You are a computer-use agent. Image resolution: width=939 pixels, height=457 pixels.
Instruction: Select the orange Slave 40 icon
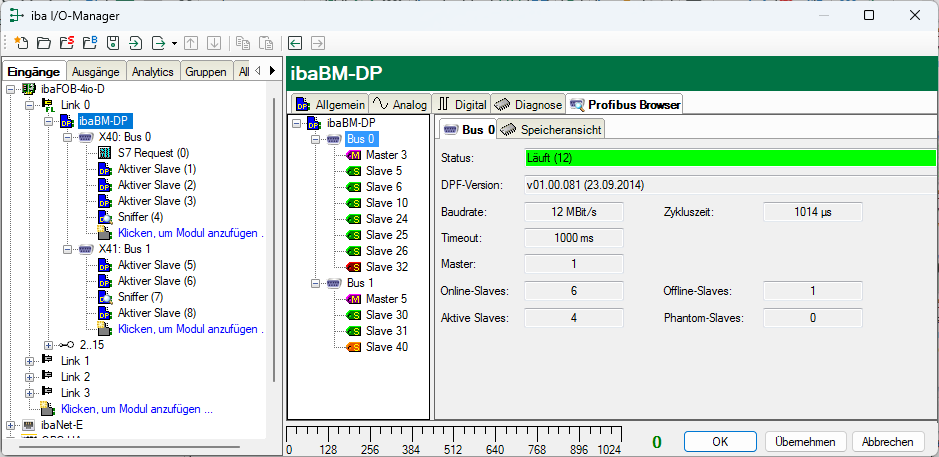pyautogui.click(x=354, y=346)
